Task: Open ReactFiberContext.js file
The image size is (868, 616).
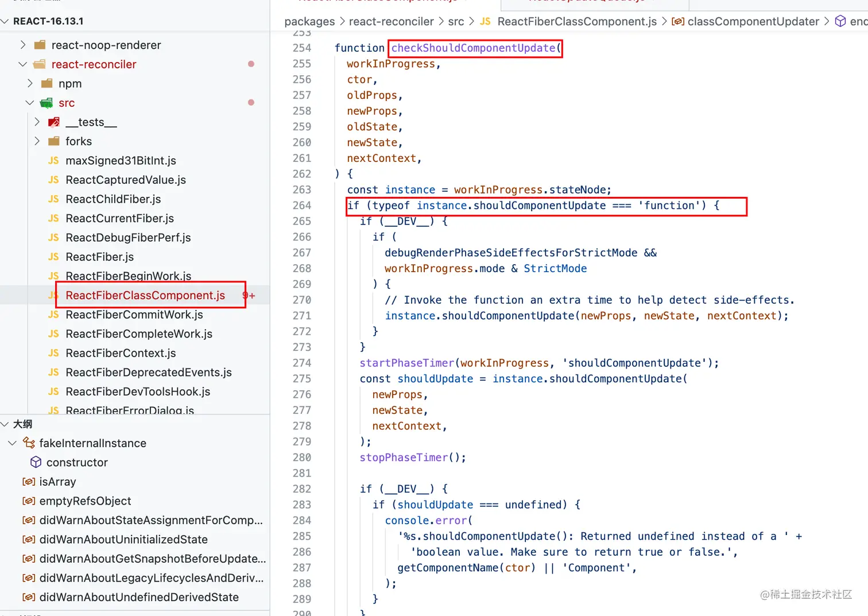Action: pyautogui.click(x=121, y=353)
